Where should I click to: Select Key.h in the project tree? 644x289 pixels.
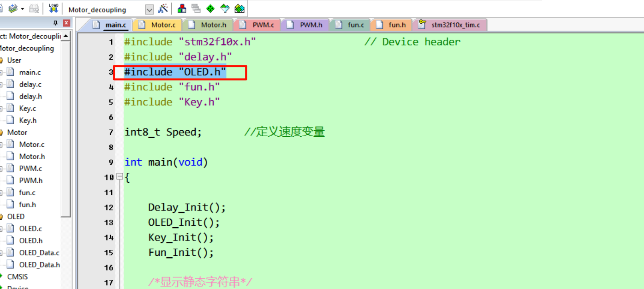tap(28, 120)
